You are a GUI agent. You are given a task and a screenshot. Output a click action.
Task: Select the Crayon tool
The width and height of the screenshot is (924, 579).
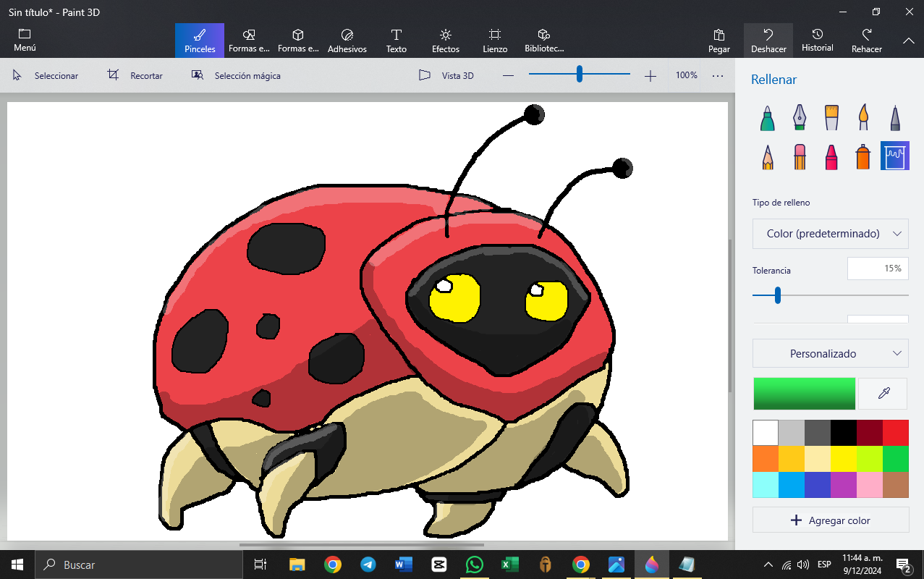click(x=831, y=156)
